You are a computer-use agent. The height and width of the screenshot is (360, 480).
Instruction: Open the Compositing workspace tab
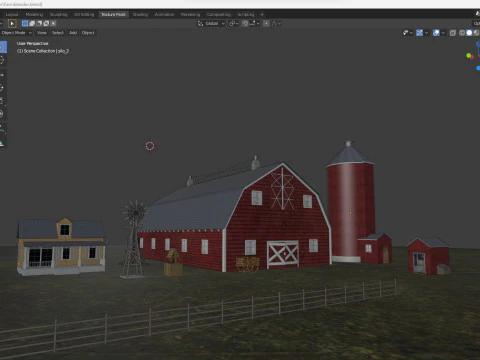click(x=219, y=14)
